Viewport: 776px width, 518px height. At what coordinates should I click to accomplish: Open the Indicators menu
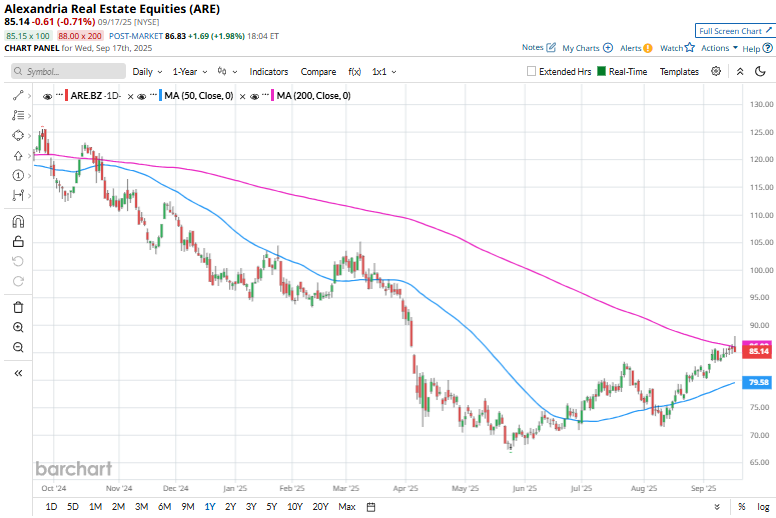click(x=269, y=72)
